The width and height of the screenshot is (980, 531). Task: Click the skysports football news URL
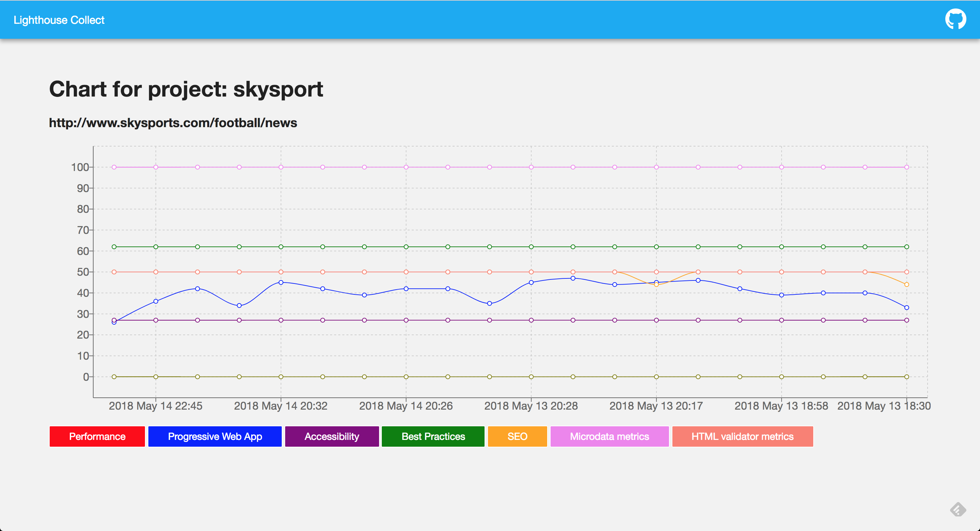coord(173,123)
